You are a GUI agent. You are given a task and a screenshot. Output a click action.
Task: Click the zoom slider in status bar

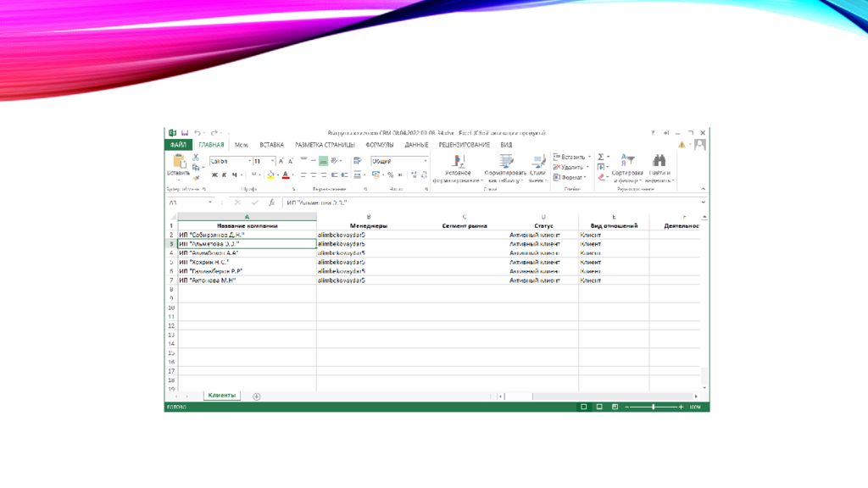point(654,408)
